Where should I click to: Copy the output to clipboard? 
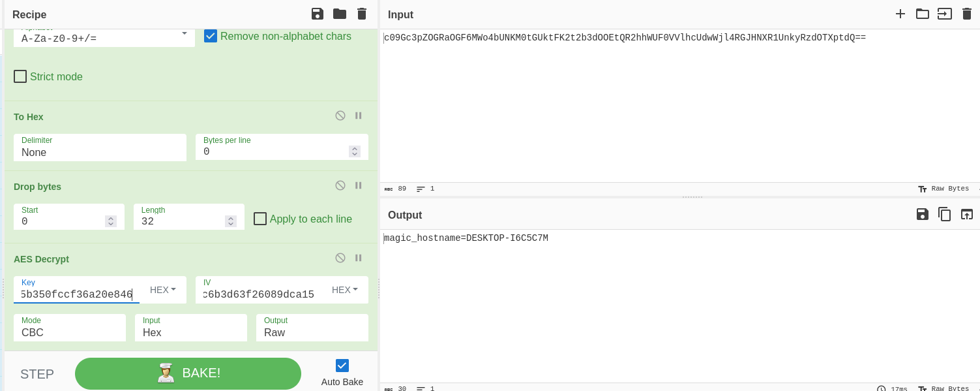point(945,214)
